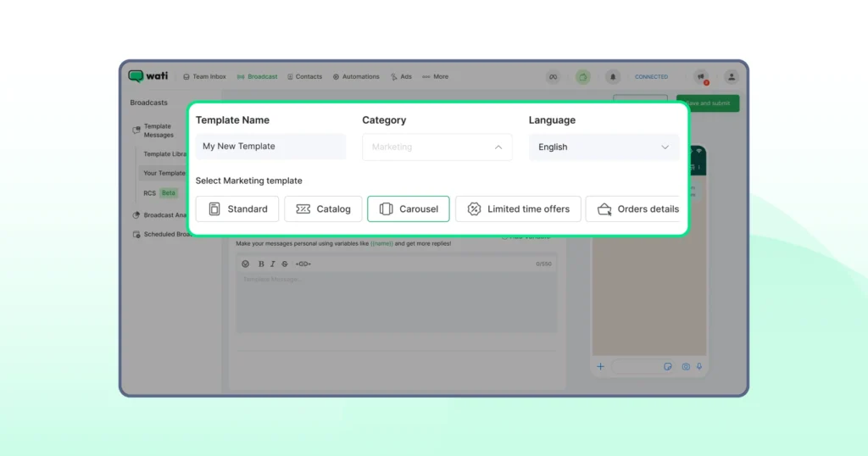Open the Category dropdown showing Marketing

[437, 147]
